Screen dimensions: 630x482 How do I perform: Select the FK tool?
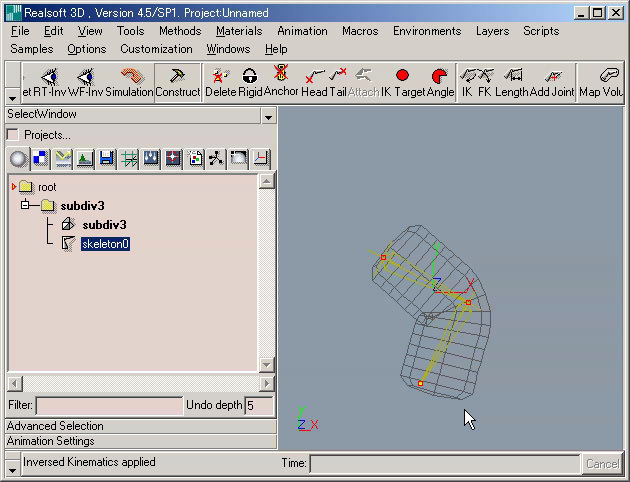[485, 82]
